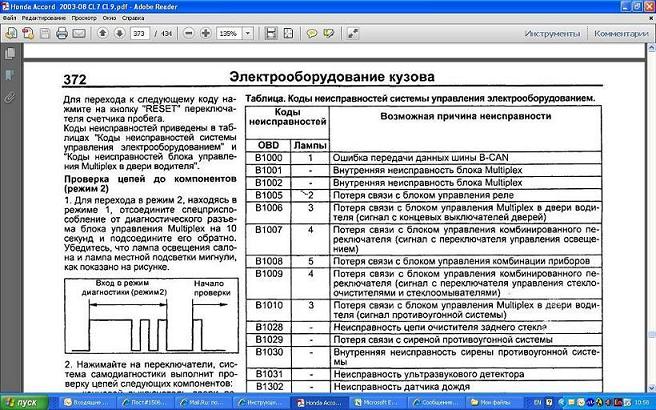Viewport: 656px width, 410px height.
Task: Click the пуск Start button
Action: click(24, 402)
